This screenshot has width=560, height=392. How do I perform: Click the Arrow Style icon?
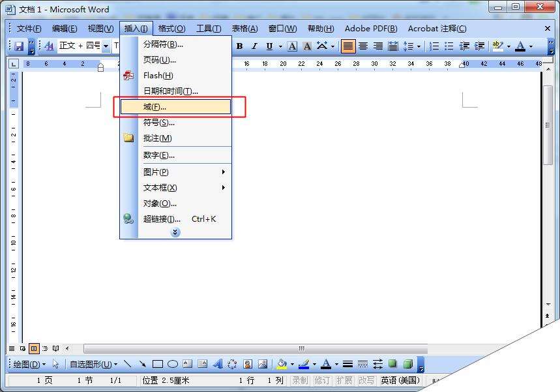377,364
